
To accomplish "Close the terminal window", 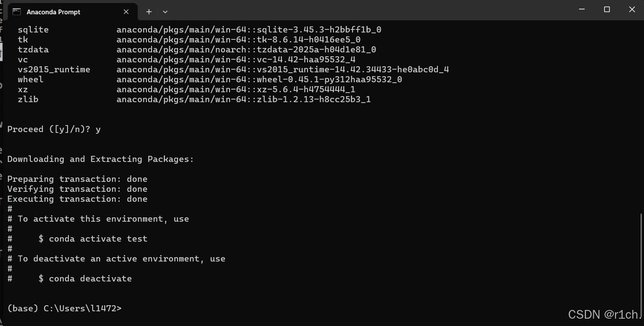I will point(632,10).
